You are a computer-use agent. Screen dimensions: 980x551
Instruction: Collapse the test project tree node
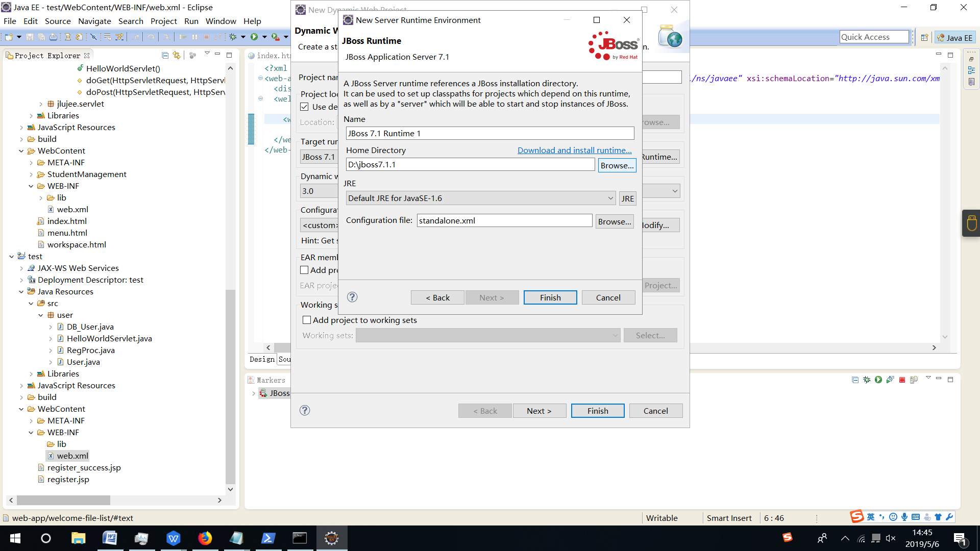click(11, 257)
